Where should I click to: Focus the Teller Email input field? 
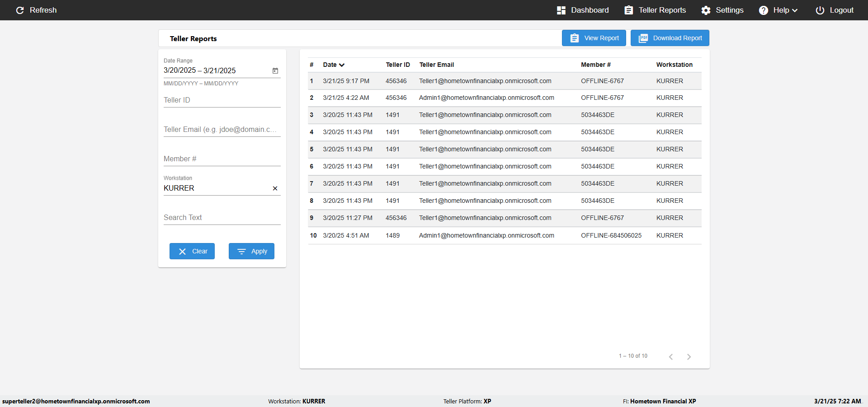pyautogui.click(x=222, y=129)
